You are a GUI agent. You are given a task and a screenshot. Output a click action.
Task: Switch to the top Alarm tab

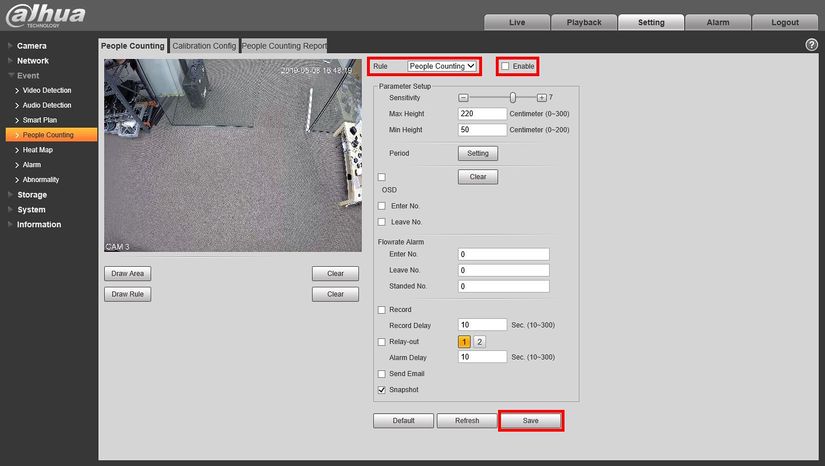[x=718, y=23]
